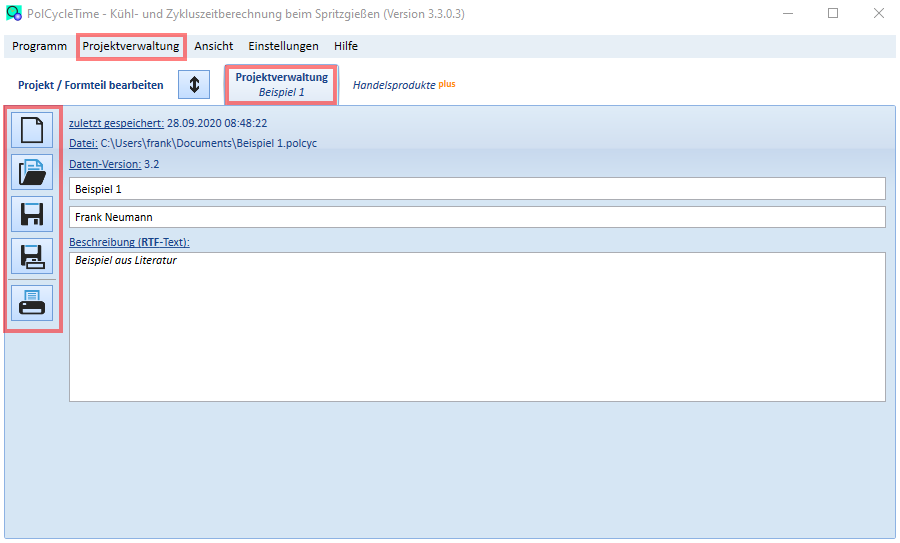
Task: Save project using the floppy disk icon
Action: pos(32,214)
